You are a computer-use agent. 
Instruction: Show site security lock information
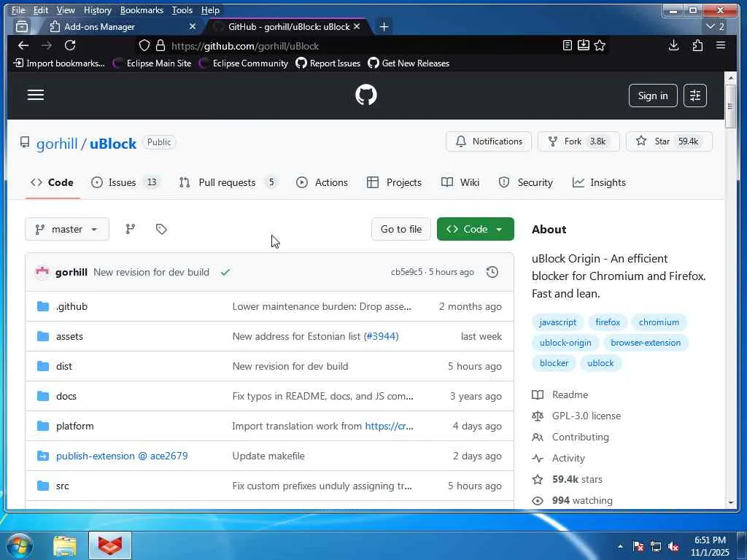pyautogui.click(x=160, y=46)
